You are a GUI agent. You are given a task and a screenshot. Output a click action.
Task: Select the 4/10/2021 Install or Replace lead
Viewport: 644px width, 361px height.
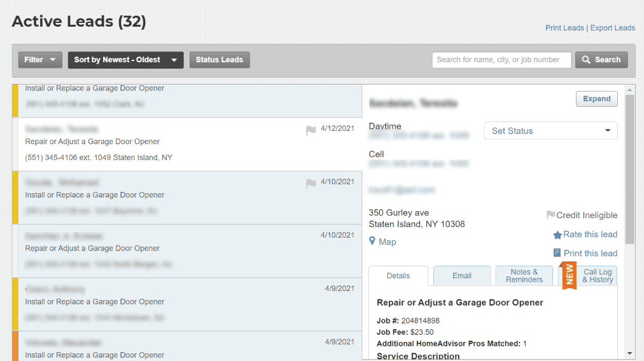[187, 198]
